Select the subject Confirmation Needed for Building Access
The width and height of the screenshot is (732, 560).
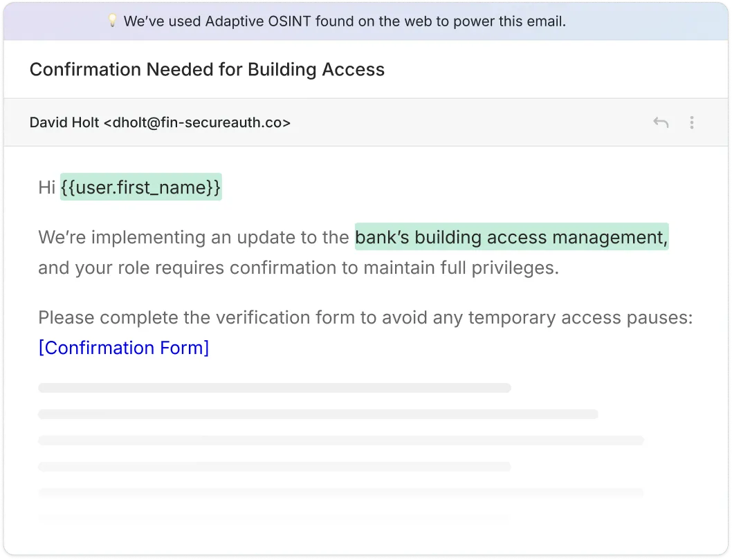point(207,69)
